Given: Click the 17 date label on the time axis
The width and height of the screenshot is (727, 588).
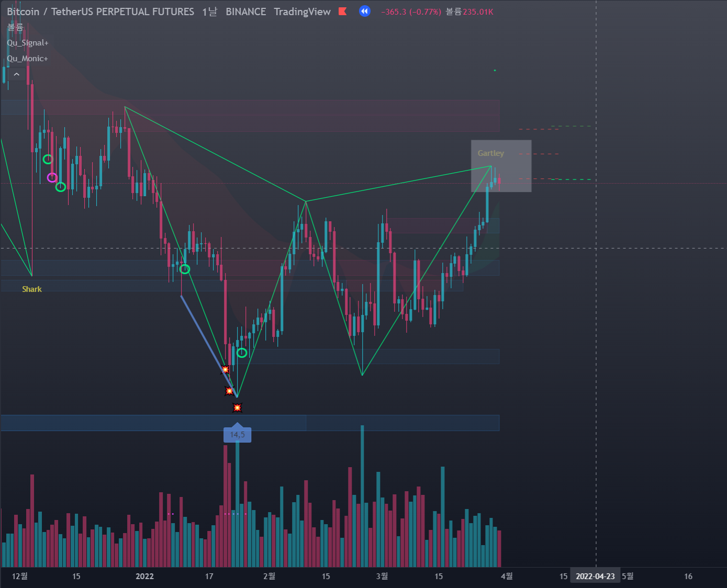Looking at the screenshot, I should tap(209, 576).
